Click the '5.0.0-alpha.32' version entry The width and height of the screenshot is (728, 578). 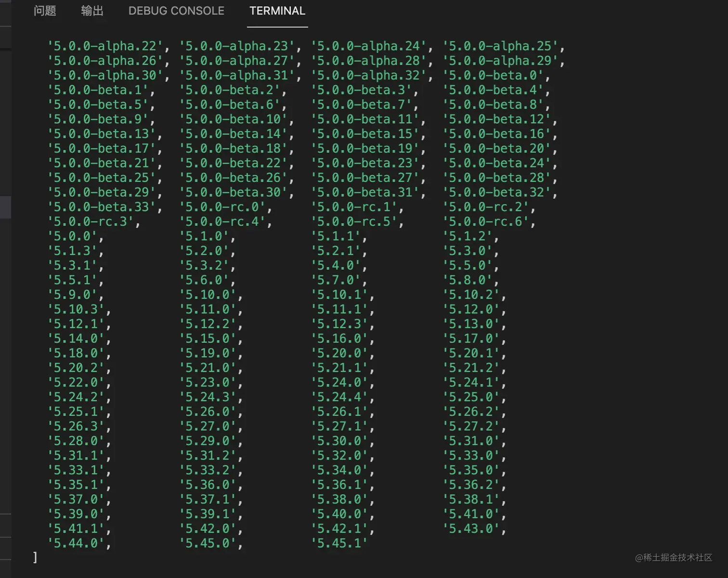(369, 76)
